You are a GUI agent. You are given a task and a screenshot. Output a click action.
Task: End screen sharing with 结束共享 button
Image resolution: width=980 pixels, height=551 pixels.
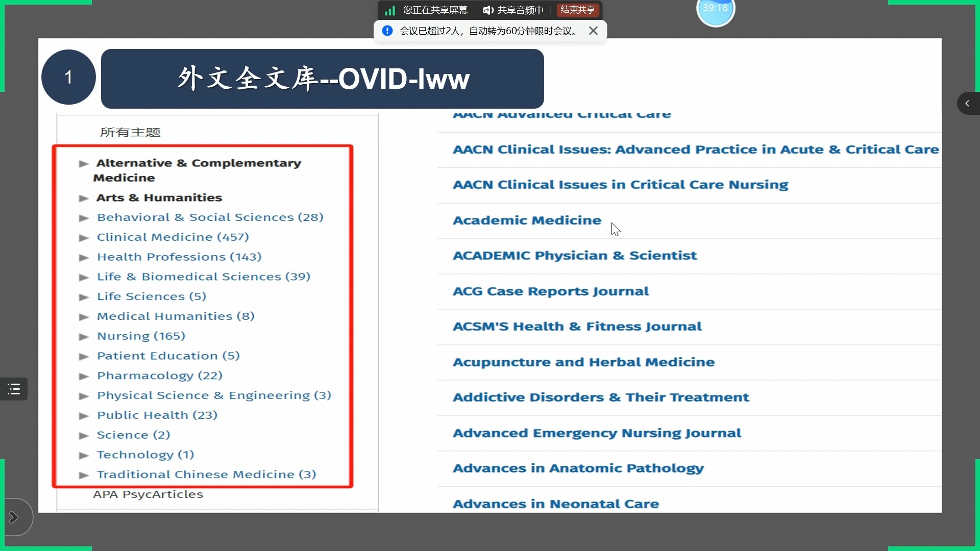click(x=578, y=10)
